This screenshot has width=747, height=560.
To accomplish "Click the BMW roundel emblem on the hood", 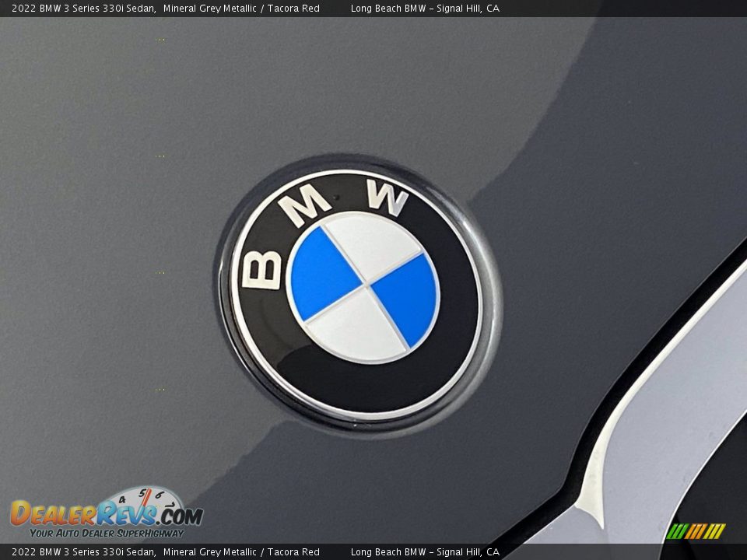I will (x=358, y=294).
